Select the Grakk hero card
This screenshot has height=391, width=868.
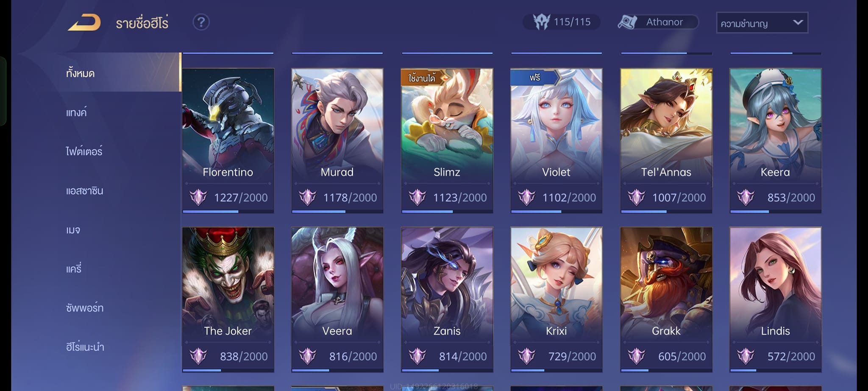(x=666, y=299)
